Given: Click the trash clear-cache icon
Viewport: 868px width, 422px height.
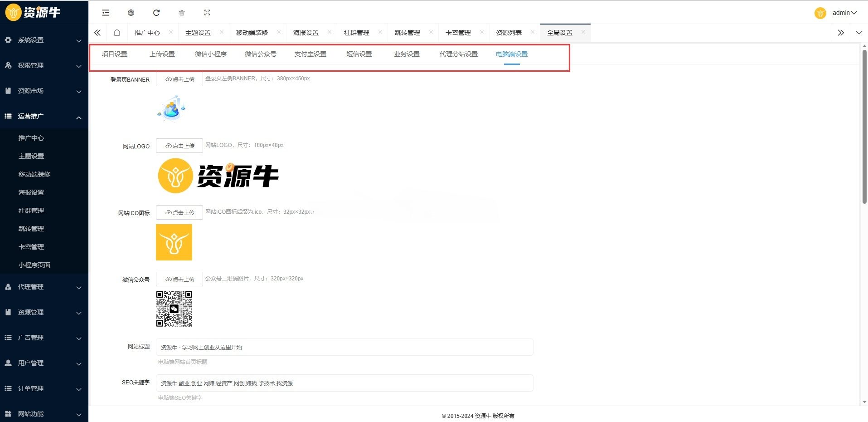Looking at the screenshot, I should click(x=182, y=13).
